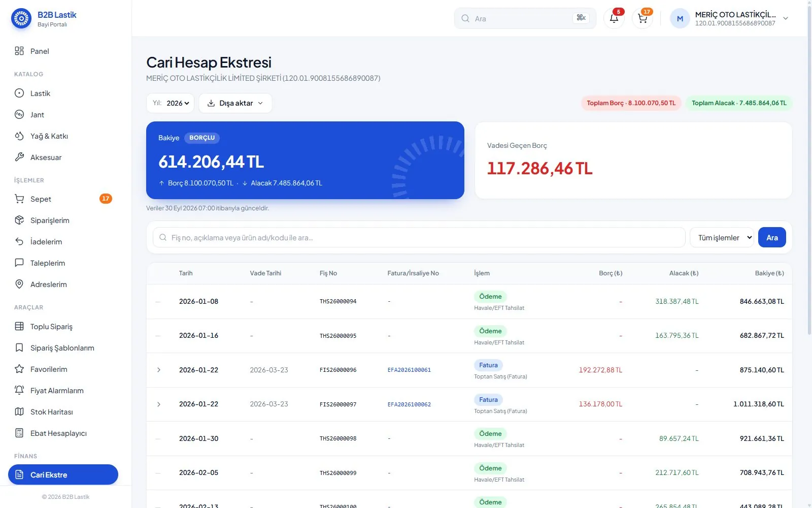The height and width of the screenshot is (508, 812).
Task: Select Cari Ekstre in the sidebar
Action: coord(63,474)
